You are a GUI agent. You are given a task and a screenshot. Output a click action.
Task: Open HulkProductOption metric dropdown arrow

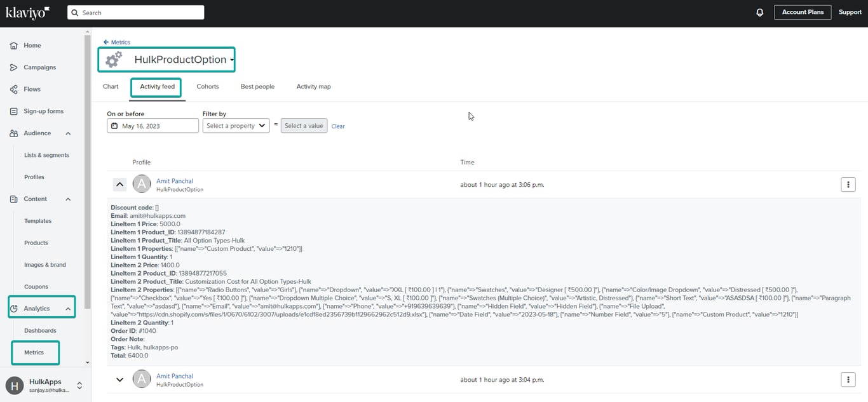click(232, 60)
